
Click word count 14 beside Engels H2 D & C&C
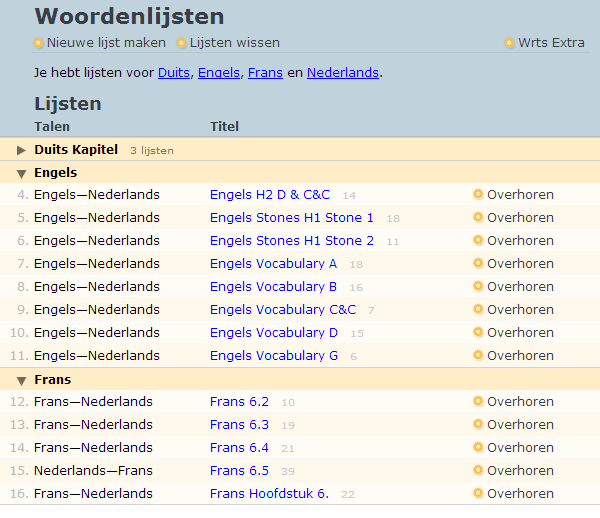(x=349, y=195)
